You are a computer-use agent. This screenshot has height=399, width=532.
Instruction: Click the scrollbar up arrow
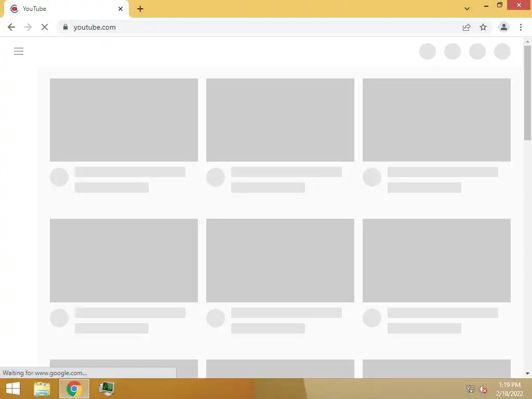pos(527,42)
